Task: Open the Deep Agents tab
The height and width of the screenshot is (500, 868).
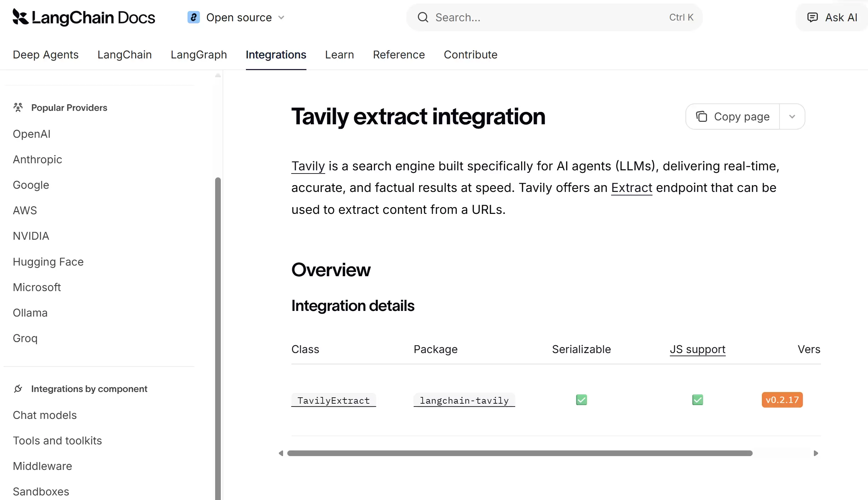Action: coord(46,55)
